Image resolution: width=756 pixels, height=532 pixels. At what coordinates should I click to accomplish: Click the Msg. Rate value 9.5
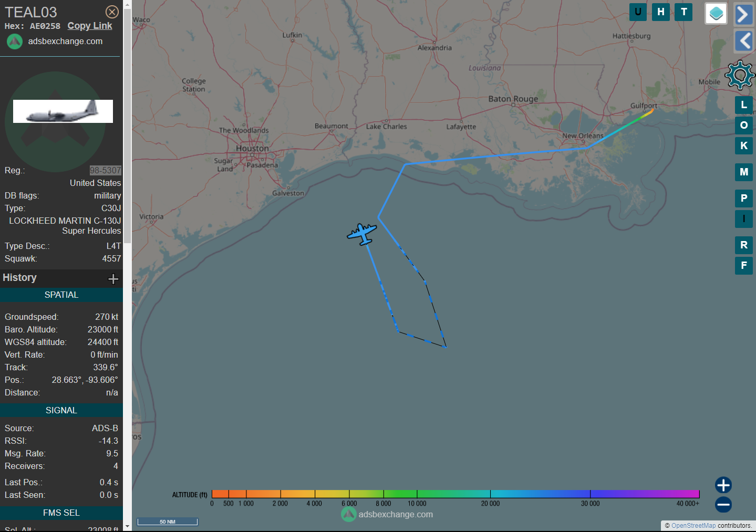pos(112,454)
